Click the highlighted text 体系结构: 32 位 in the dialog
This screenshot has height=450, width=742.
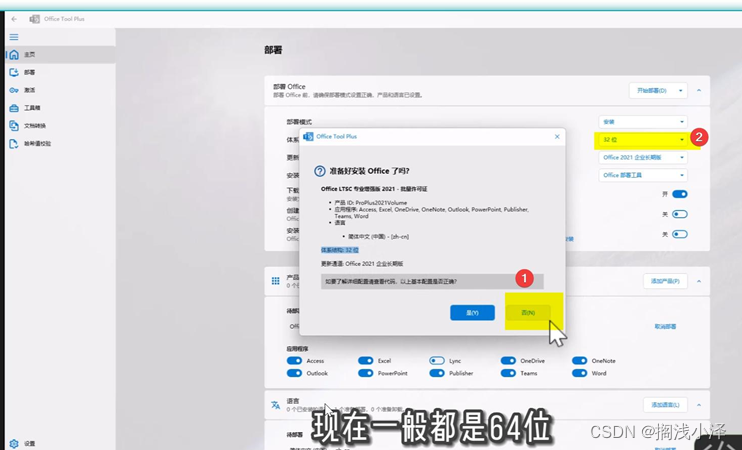tap(340, 250)
